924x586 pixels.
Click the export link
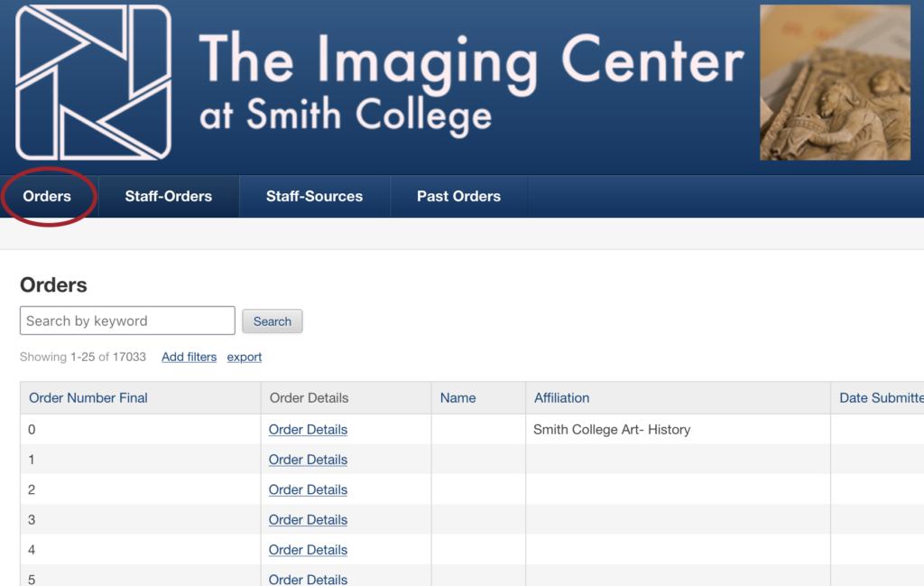245,357
